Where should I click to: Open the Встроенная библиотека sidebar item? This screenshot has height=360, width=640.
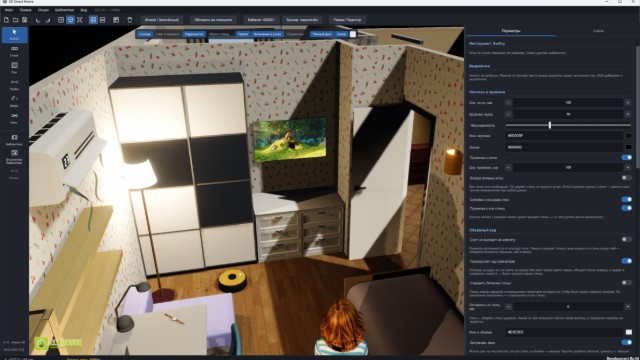14,157
